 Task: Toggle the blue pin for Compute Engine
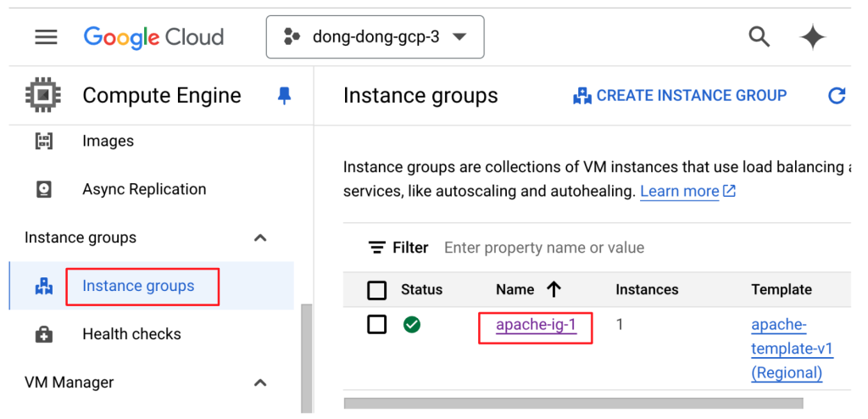284,96
